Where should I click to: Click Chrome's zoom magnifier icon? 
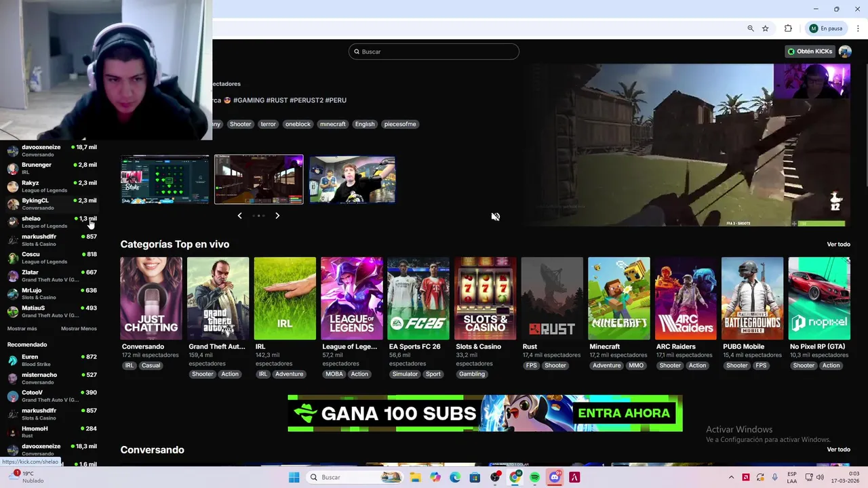coord(751,28)
